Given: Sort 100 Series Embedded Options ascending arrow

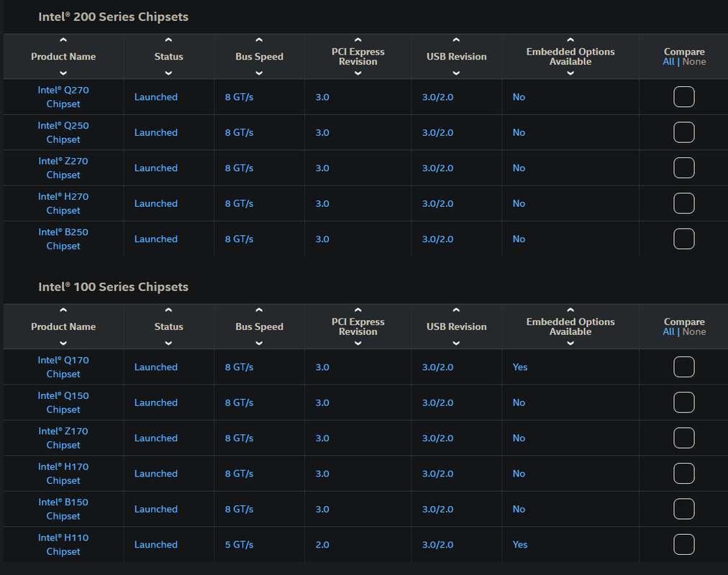Looking at the screenshot, I should (570, 310).
